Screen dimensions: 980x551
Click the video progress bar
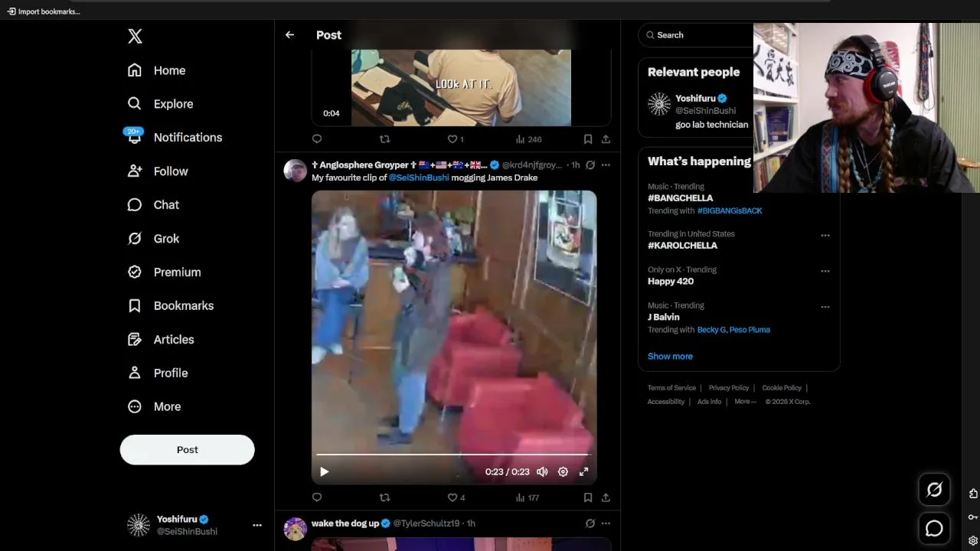[x=454, y=455]
